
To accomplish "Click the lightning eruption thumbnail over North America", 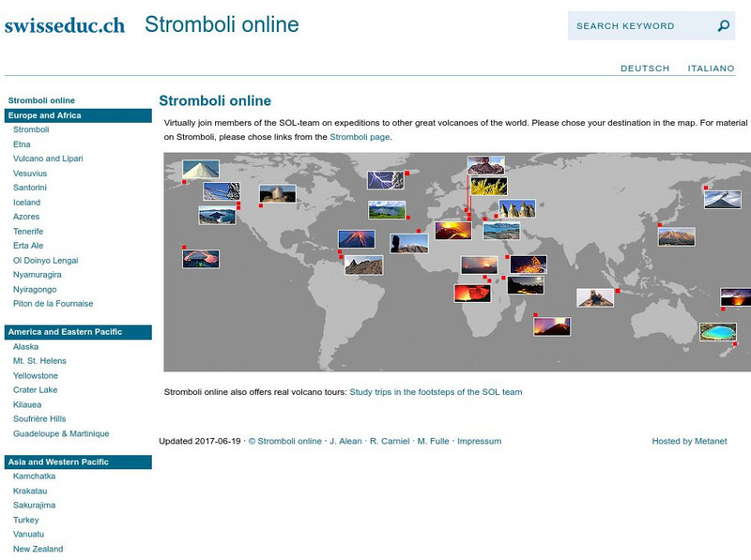I will pyautogui.click(x=384, y=182).
